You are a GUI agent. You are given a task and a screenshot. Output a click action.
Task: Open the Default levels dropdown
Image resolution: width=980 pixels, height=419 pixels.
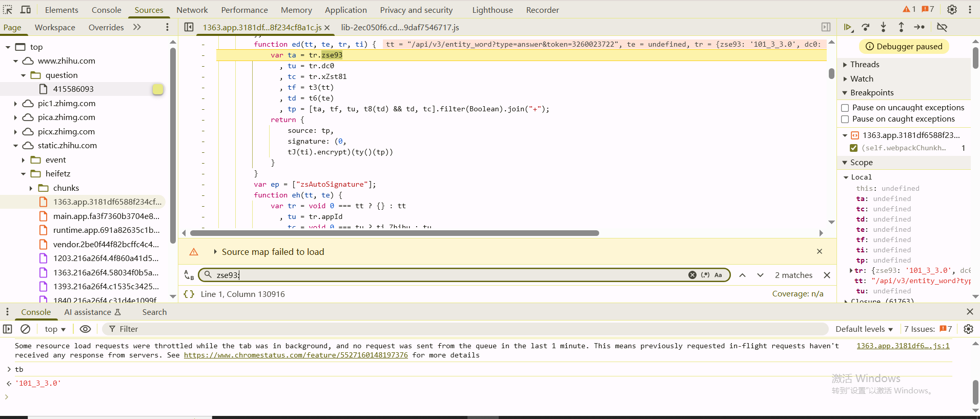pyautogui.click(x=864, y=329)
